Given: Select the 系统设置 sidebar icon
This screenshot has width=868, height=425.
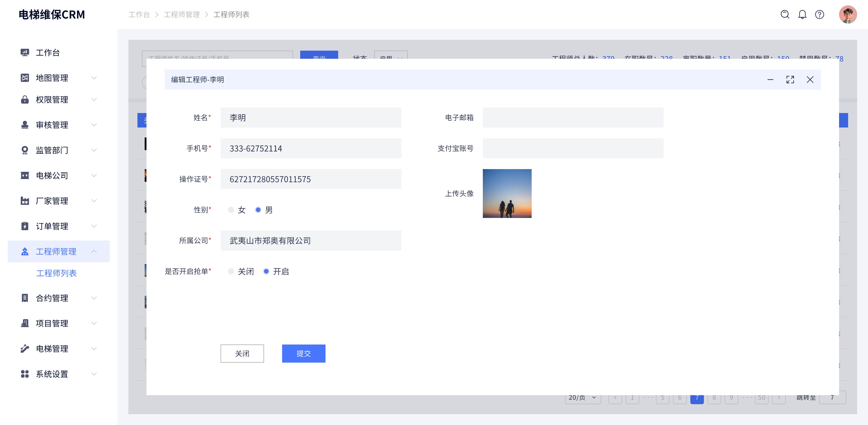Looking at the screenshot, I should pos(25,374).
